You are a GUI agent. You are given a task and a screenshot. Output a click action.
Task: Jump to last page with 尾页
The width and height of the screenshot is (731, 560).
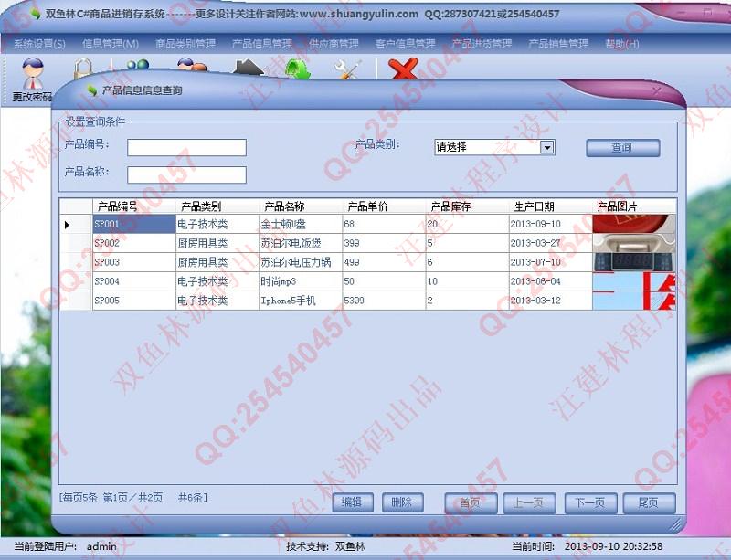point(649,502)
